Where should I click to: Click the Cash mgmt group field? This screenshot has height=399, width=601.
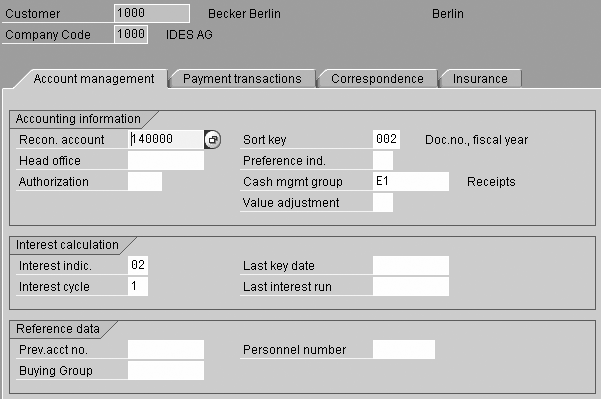(411, 181)
